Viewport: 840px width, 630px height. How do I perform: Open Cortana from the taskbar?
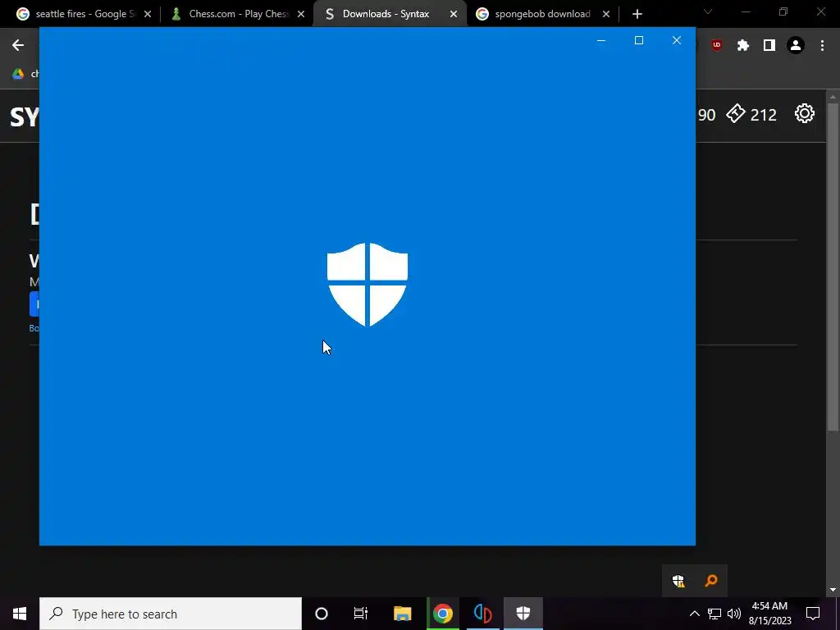[322, 614]
